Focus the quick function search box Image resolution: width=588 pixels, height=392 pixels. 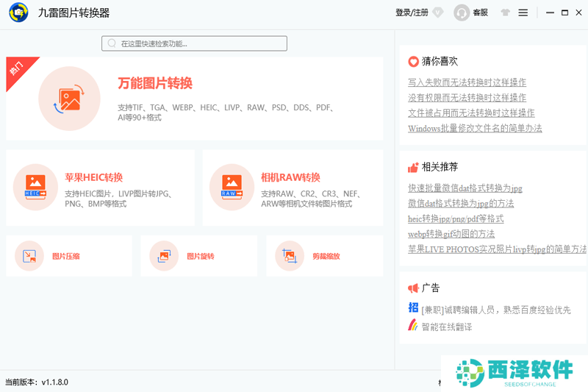(x=194, y=43)
